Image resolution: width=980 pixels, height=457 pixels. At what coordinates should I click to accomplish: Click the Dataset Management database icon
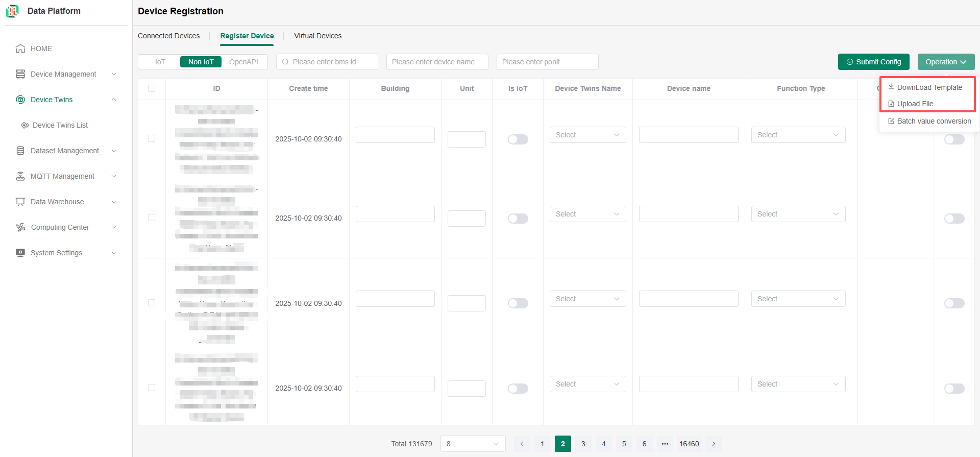20,151
